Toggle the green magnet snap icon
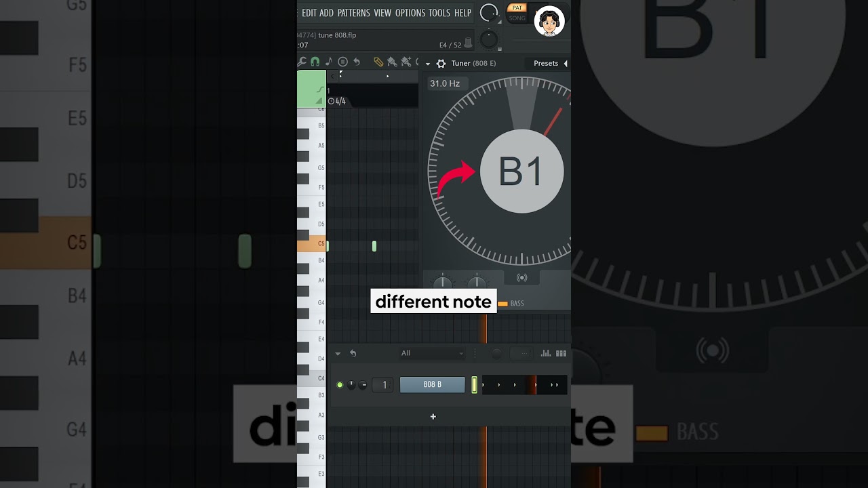868x488 pixels. tap(315, 62)
